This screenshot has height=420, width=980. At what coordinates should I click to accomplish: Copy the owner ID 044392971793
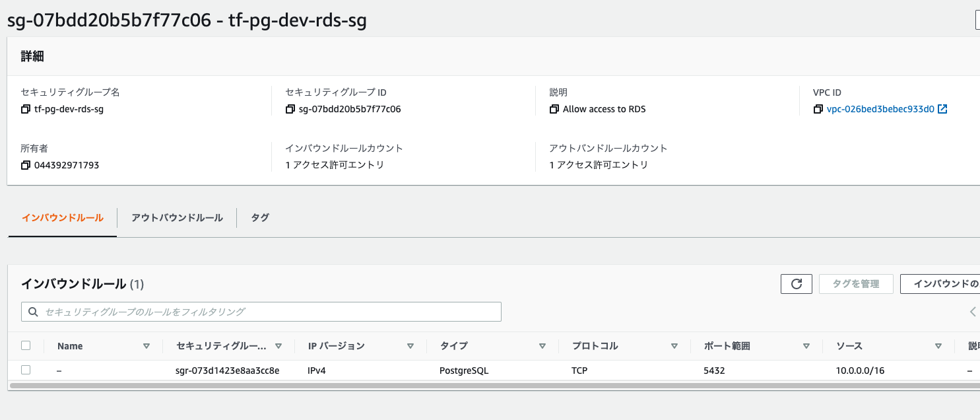pyautogui.click(x=25, y=164)
